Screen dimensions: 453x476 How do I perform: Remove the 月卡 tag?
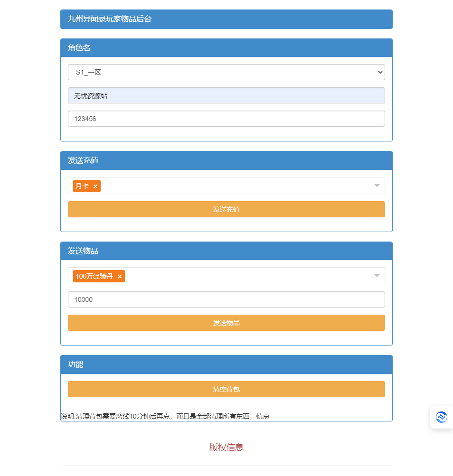tap(95, 187)
